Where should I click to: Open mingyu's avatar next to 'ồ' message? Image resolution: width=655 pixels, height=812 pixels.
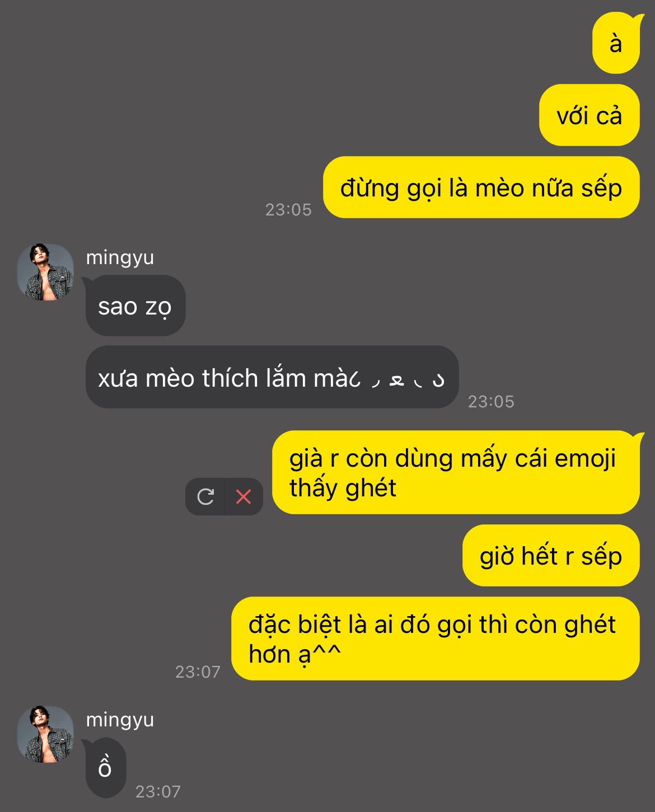pyautogui.click(x=46, y=735)
